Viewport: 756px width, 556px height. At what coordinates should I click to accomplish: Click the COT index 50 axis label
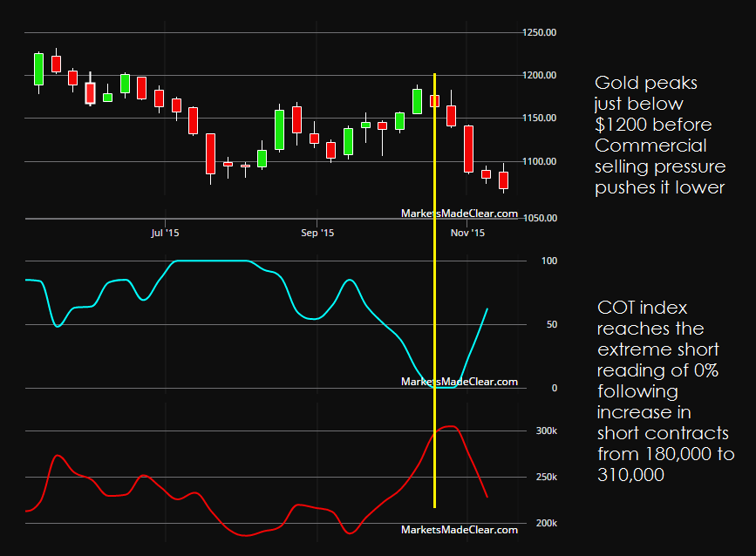tap(552, 324)
